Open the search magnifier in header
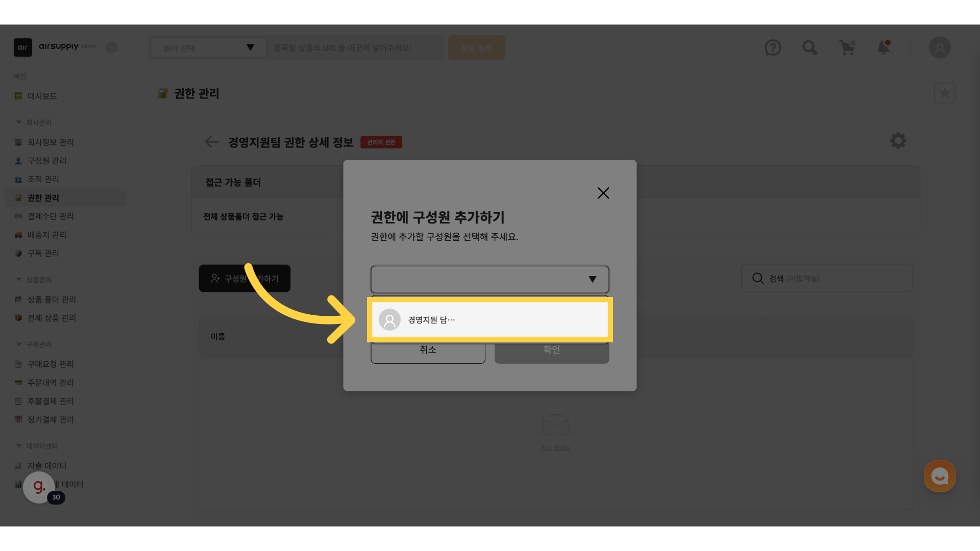 (810, 48)
